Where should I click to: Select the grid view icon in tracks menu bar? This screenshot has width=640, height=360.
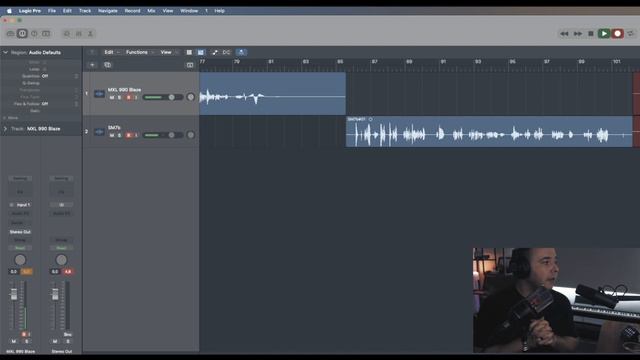189,52
